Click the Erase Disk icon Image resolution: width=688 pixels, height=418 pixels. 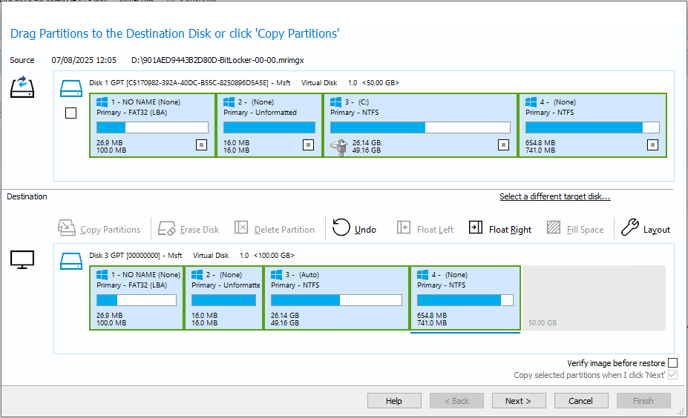click(x=166, y=228)
